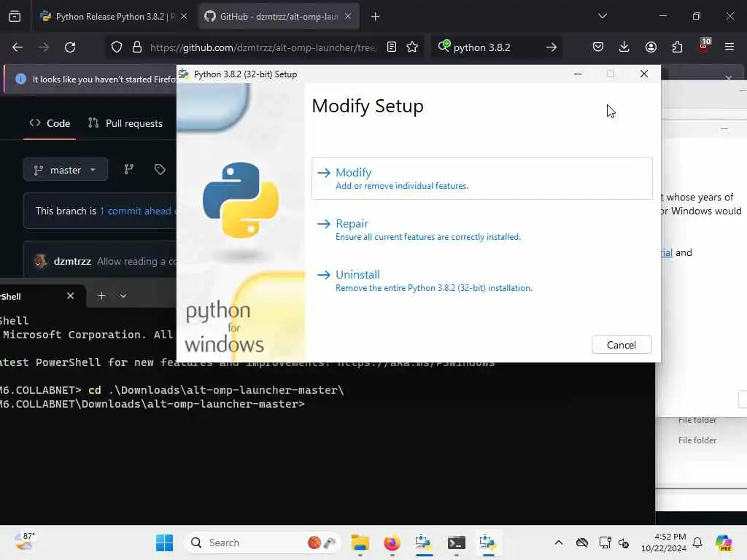Open the GitHub Code tab

[50, 123]
